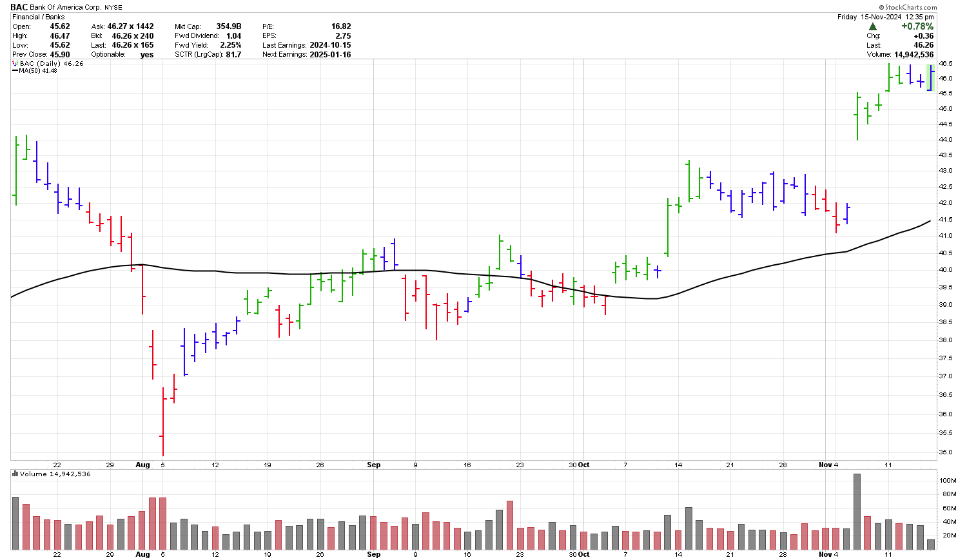The width and height of the screenshot is (967, 560).
Task: Click the 100M volume axis label
Action: pos(948,481)
